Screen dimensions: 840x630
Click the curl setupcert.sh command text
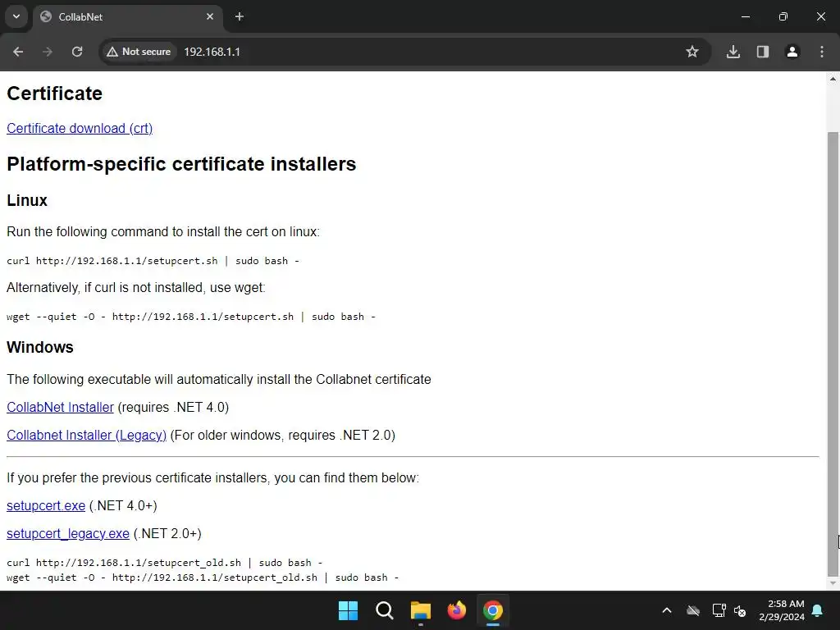click(153, 261)
